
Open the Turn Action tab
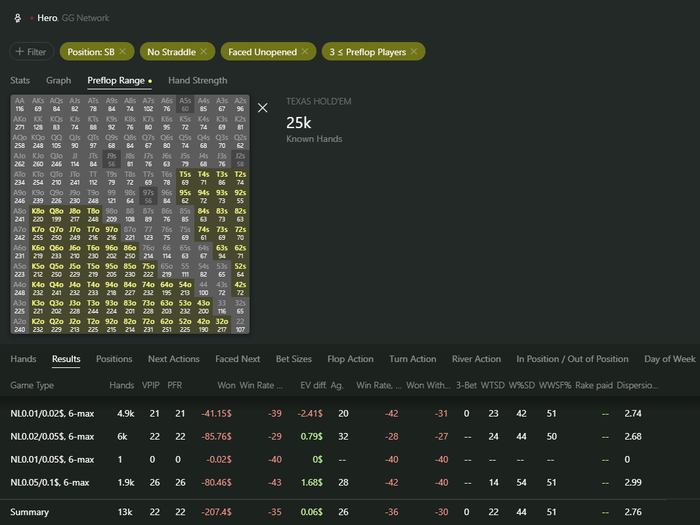click(412, 359)
